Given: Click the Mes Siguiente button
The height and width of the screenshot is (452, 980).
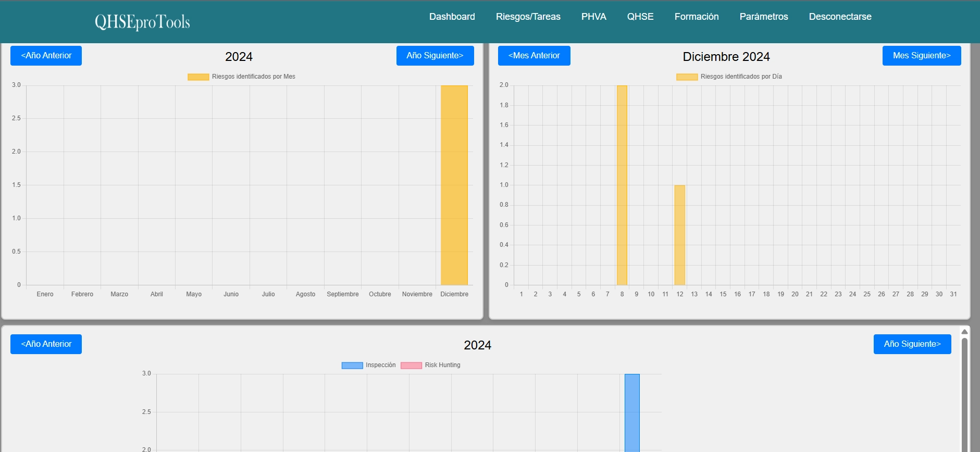Looking at the screenshot, I should click(x=921, y=56).
